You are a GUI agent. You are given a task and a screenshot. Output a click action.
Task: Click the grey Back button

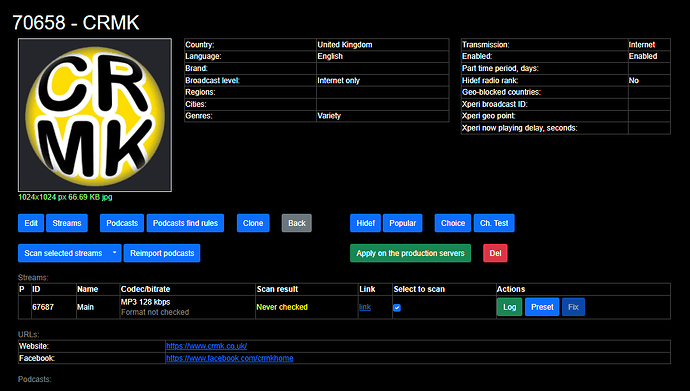pos(297,223)
